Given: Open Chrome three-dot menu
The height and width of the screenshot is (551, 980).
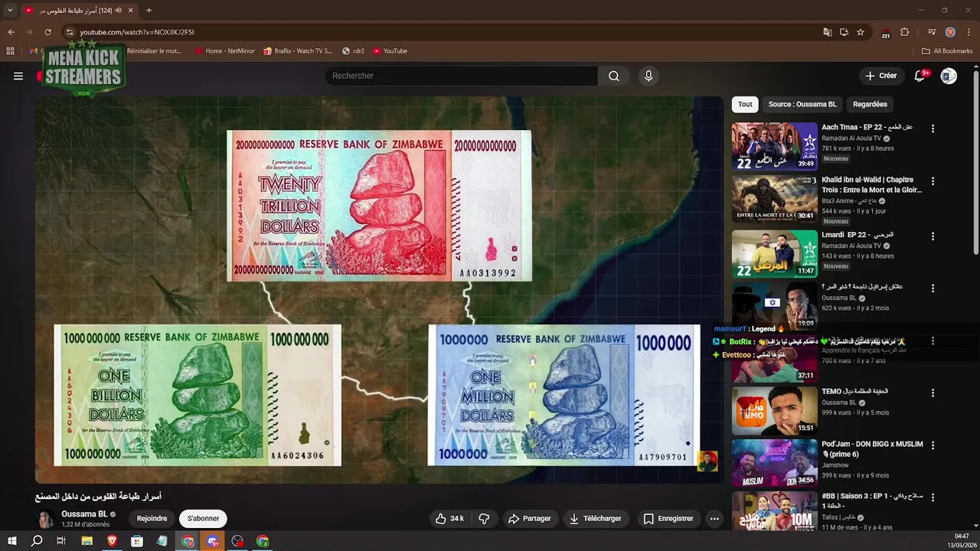Looking at the screenshot, I should point(969,32).
